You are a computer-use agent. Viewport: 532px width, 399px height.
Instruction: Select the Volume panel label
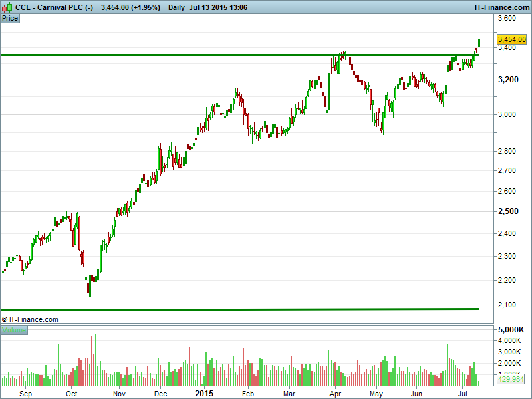14,330
